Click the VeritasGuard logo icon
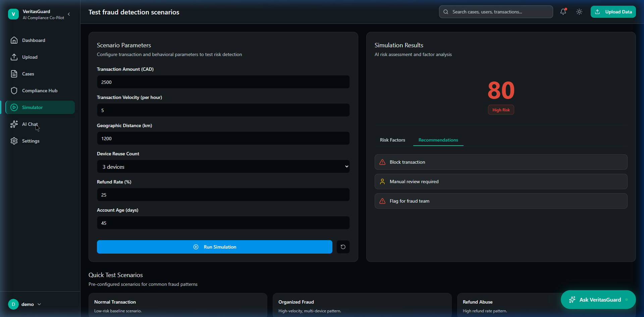The height and width of the screenshot is (317, 644). point(13,14)
